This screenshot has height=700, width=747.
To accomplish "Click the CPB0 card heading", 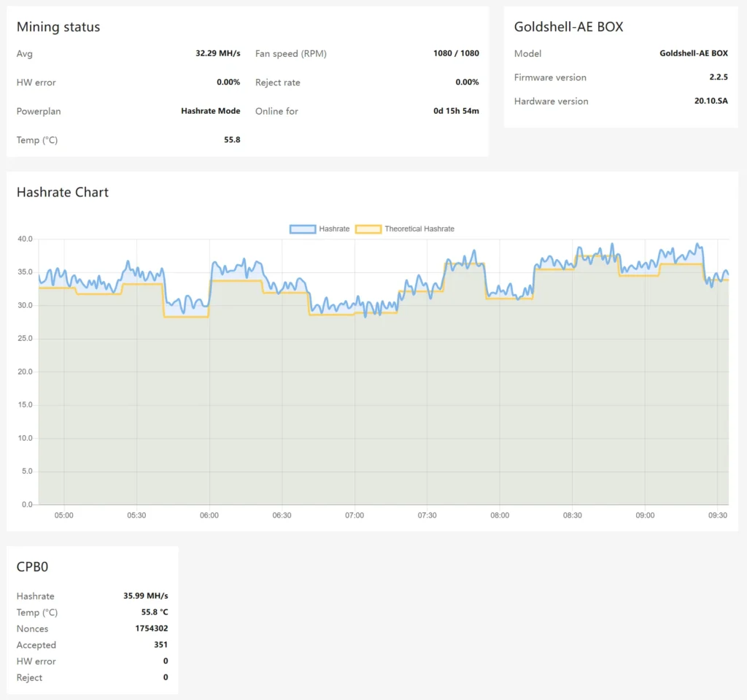I will (x=32, y=566).
